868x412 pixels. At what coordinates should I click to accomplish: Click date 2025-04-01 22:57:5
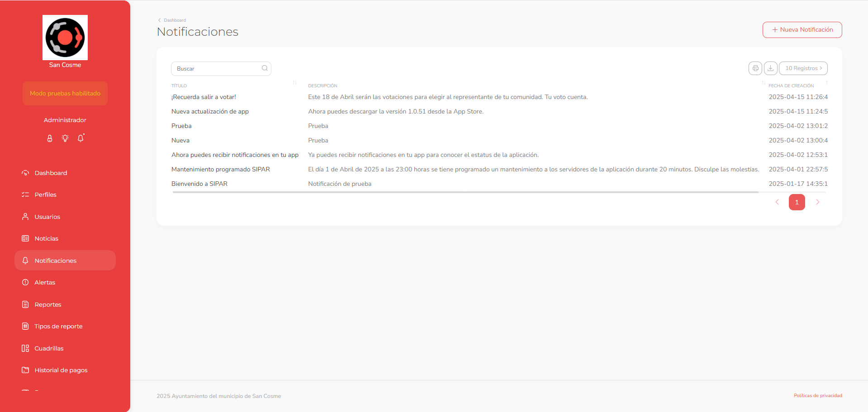click(798, 169)
